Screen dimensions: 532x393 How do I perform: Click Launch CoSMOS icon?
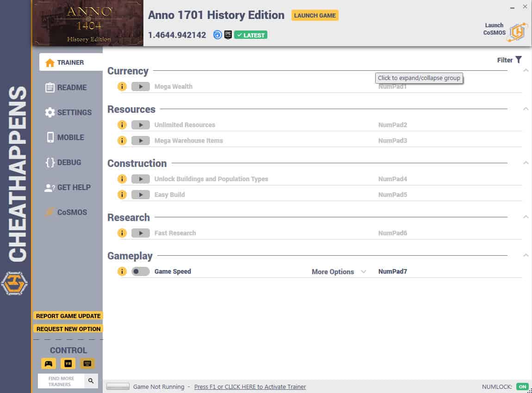pyautogui.click(x=517, y=32)
